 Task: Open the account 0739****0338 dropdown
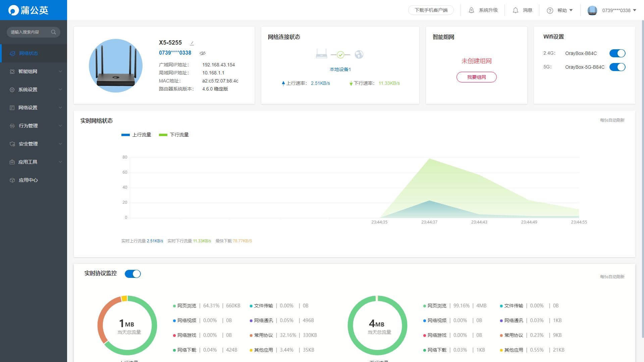click(x=616, y=10)
